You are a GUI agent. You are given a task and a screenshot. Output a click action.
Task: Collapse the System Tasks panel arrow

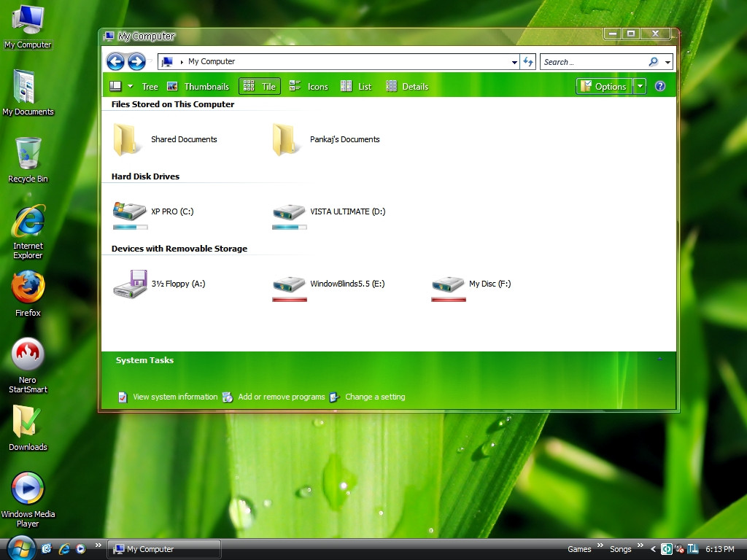659,359
